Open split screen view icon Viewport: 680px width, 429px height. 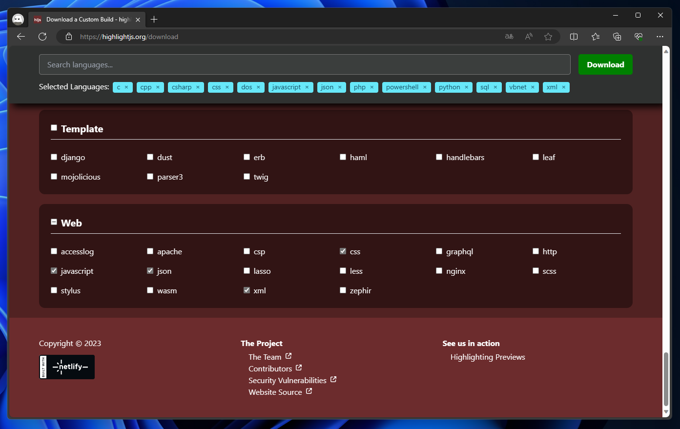click(x=574, y=37)
